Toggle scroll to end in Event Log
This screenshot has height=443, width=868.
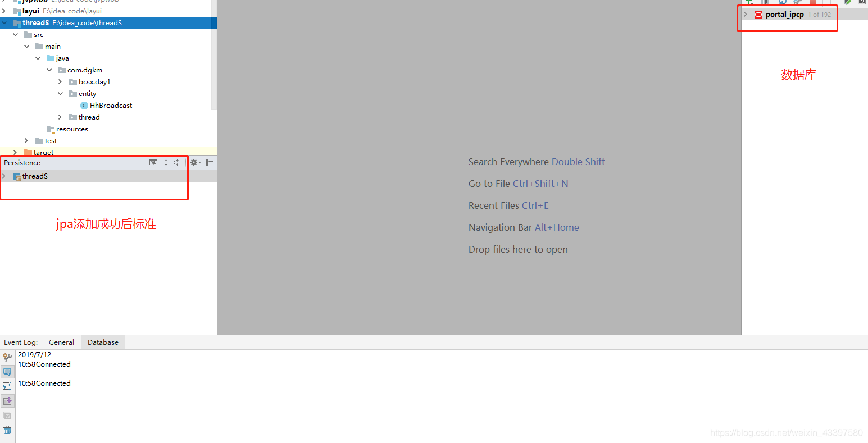pos(7,401)
